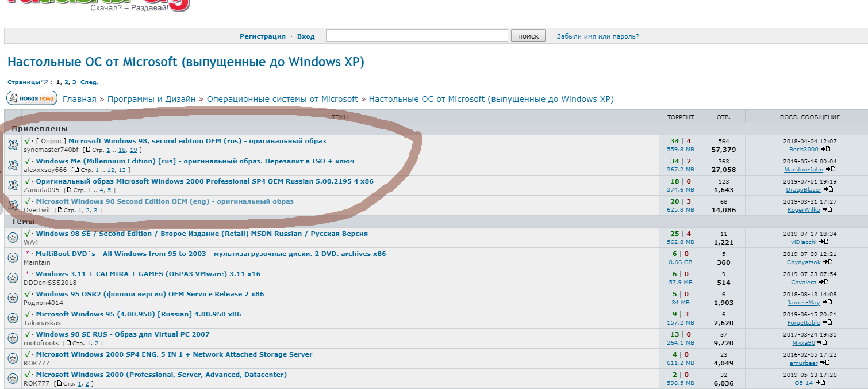The height and width of the screenshot is (389, 868).
Task: Click topic icon of MultiBoot DVD's row
Action: [13, 258]
